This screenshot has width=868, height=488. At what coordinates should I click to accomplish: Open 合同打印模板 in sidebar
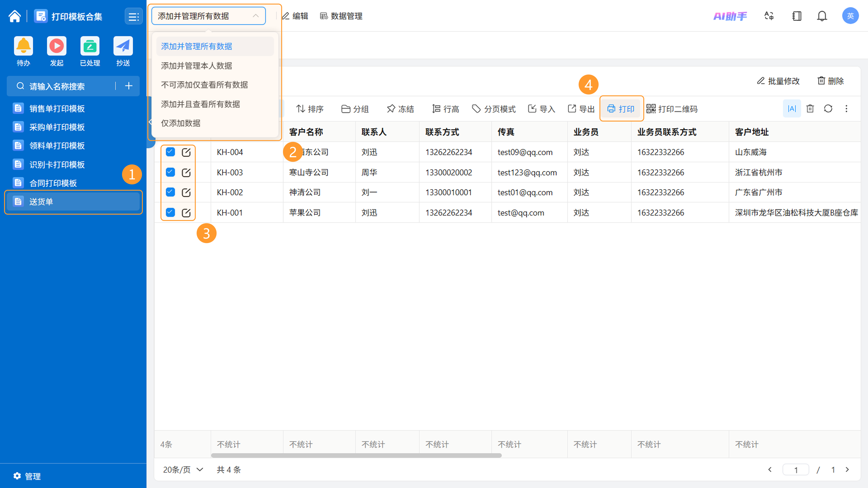point(73,183)
